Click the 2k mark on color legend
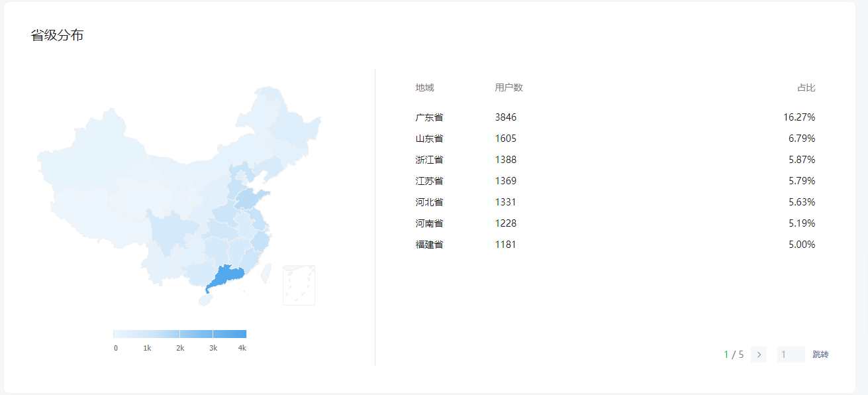Screen dimensions: 868x395 [180, 348]
